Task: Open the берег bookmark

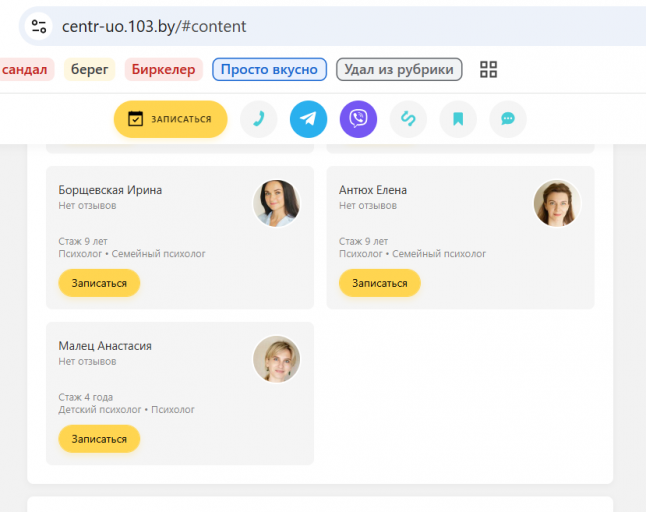Action: (89, 69)
